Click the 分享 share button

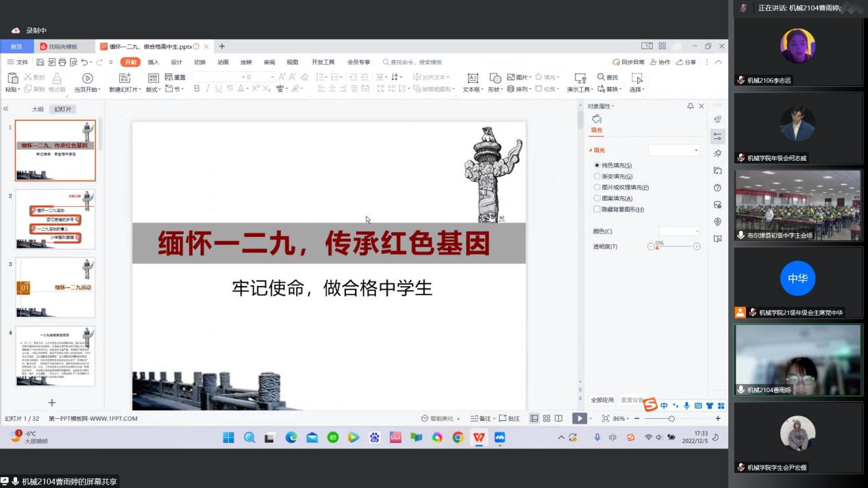point(685,62)
